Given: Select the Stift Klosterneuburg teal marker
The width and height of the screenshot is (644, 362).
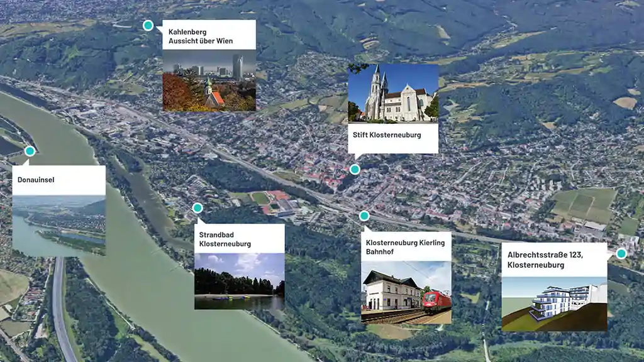Looking at the screenshot, I should [x=355, y=169].
